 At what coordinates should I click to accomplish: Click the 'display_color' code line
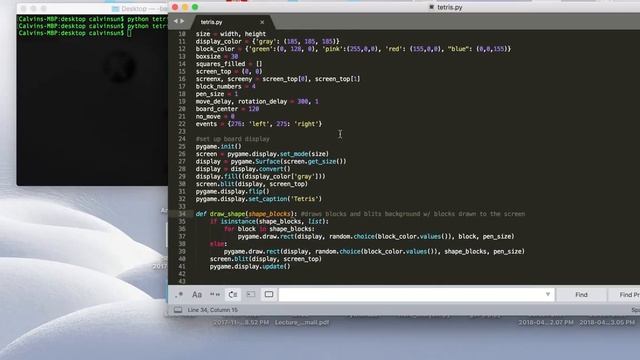coord(267,41)
